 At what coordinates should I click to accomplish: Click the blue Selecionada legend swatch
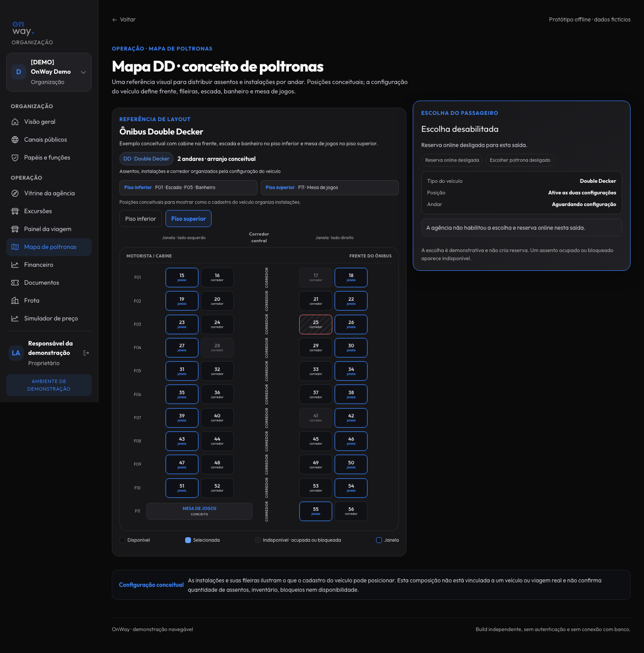(188, 540)
